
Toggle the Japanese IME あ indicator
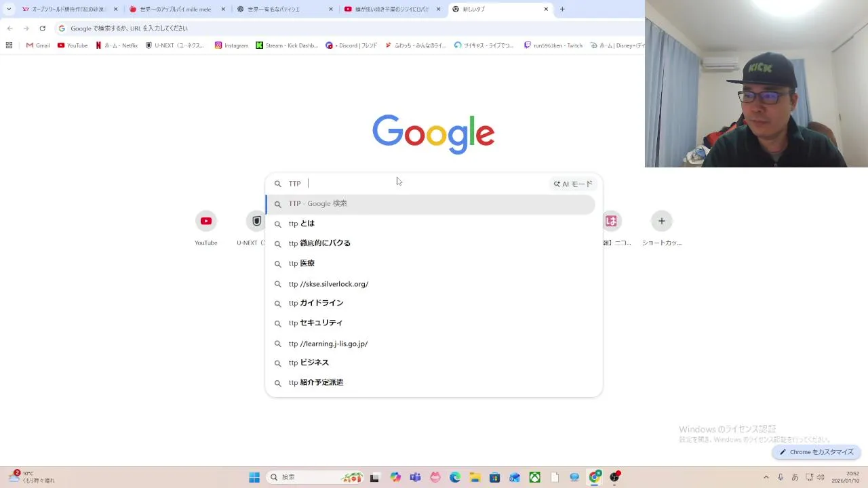pyautogui.click(x=795, y=477)
